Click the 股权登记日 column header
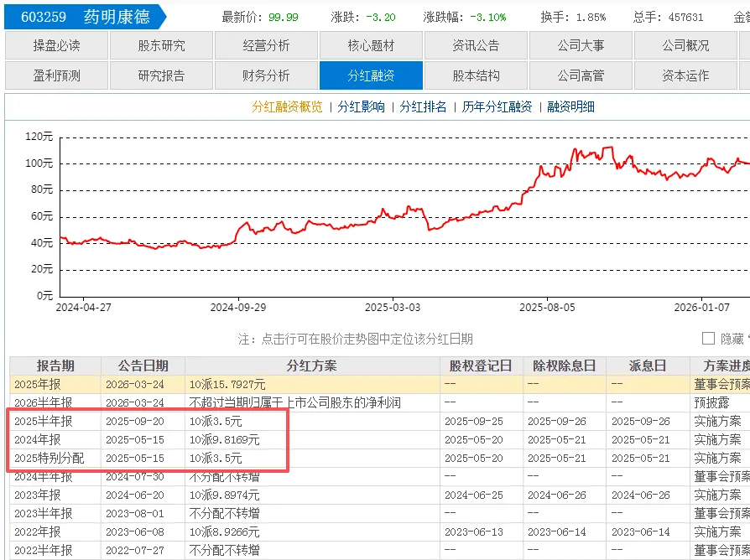 pos(481,366)
